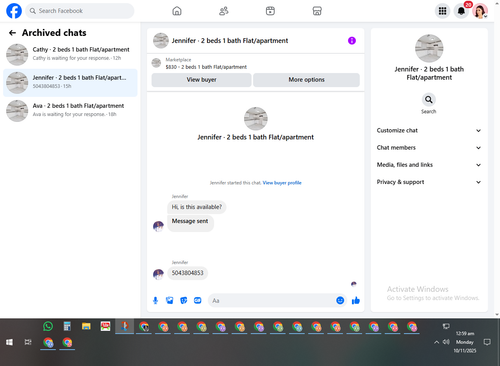Expand the Chat members section
Image resolution: width=500 pixels, height=366 pixels.
[x=429, y=148]
